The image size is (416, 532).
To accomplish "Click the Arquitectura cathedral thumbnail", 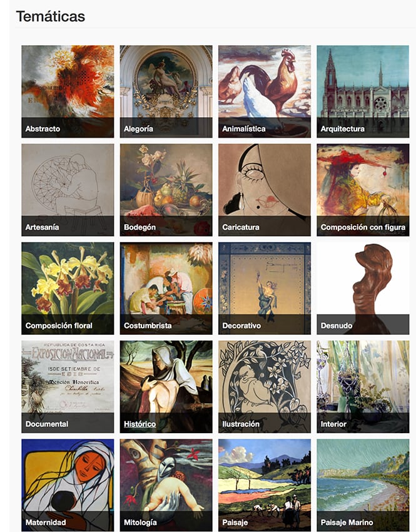I will click(363, 91).
